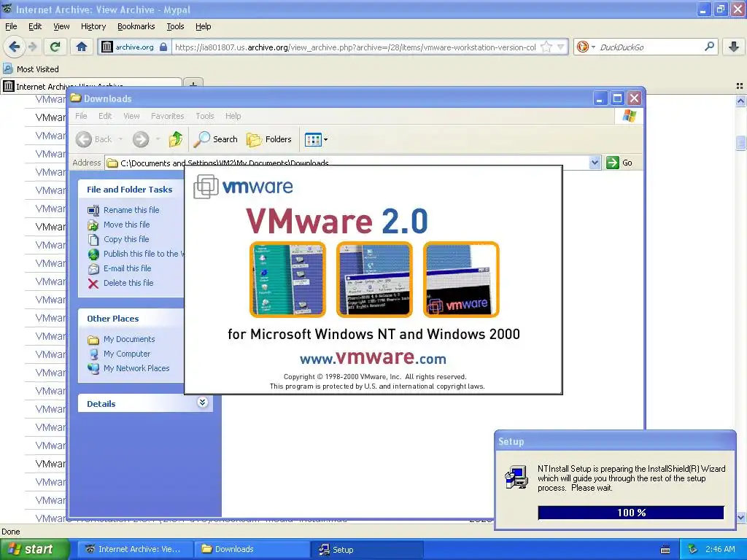Click the Most Visited bookmark icon
747x560 pixels.
click(7, 69)
